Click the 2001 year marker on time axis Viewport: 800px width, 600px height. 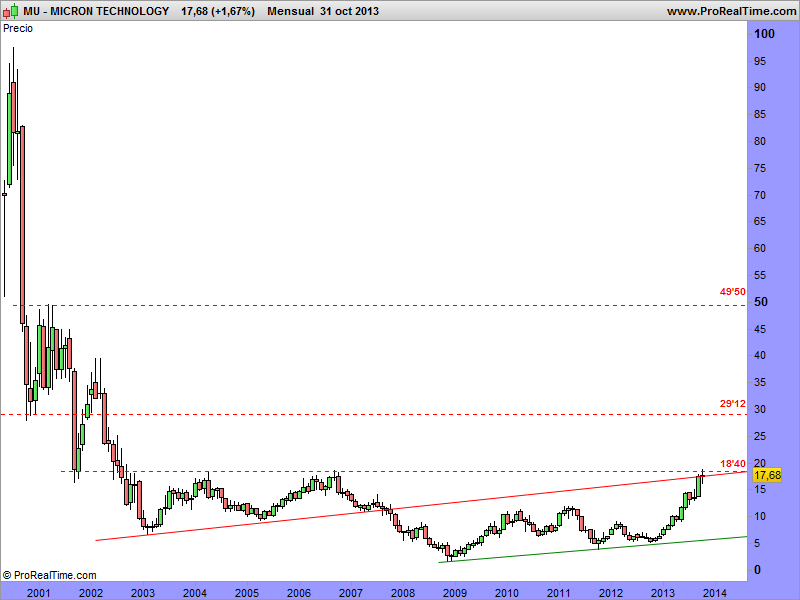pyautogui.click(x=39, y=592)
